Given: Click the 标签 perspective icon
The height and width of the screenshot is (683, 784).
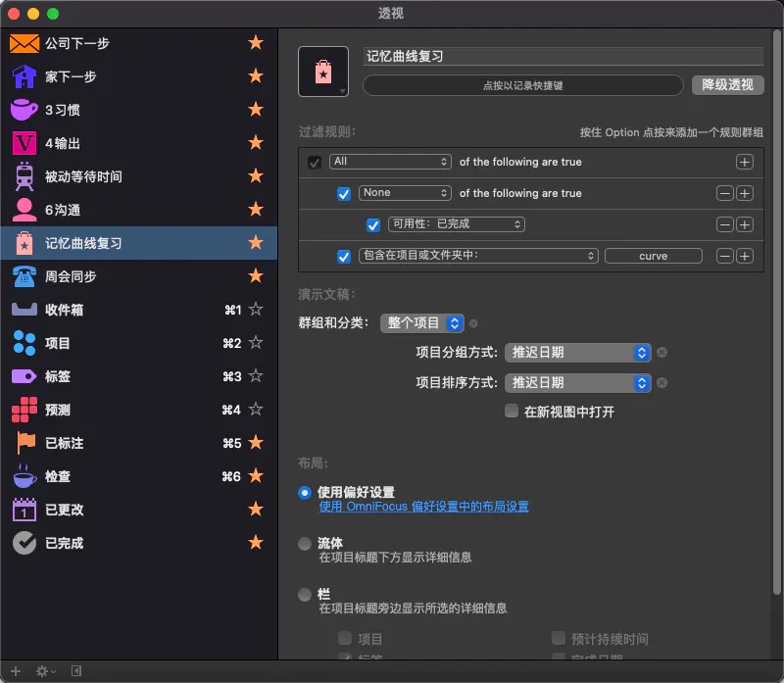Looking at the screenshot, I should [x=22, y=376].
